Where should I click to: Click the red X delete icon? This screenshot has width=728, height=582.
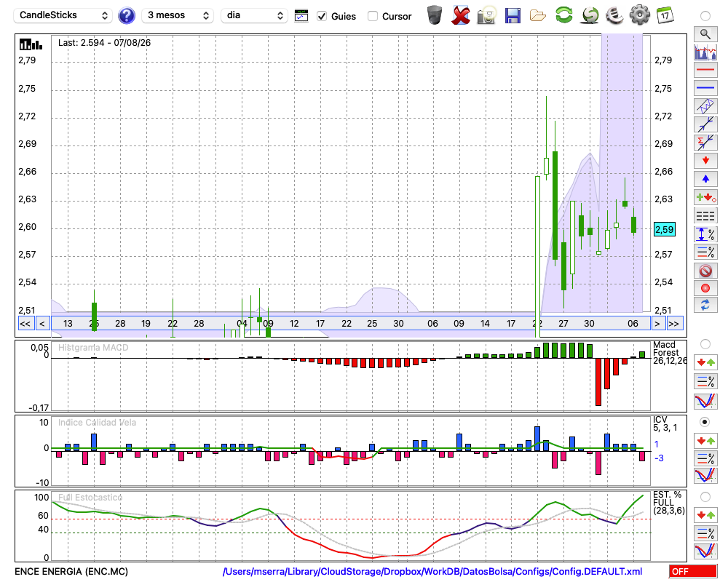(x=461, y=15)
